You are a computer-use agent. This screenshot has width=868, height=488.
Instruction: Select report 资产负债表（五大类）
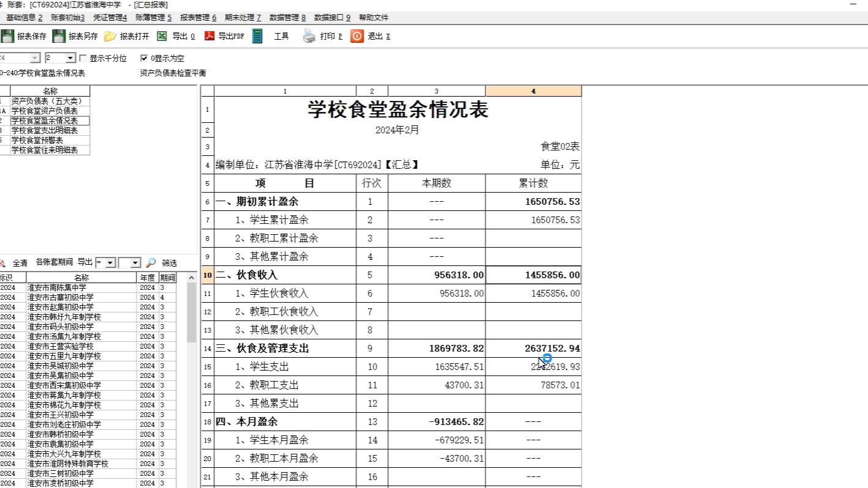coord(50,101)
